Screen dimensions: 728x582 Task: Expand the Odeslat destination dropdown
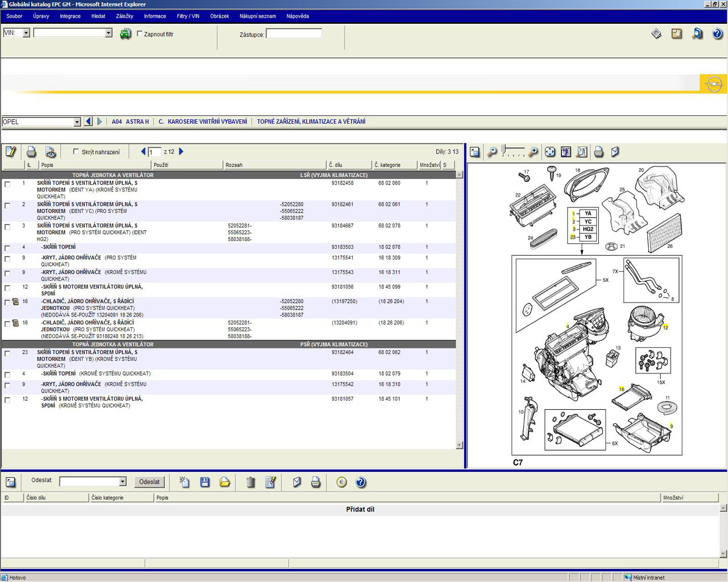[x=122, y=482]
